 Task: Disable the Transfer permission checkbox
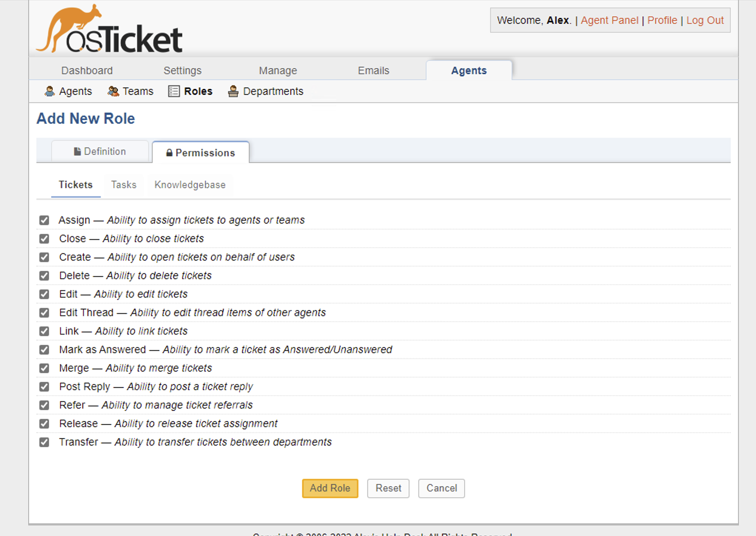click(44, 442)
